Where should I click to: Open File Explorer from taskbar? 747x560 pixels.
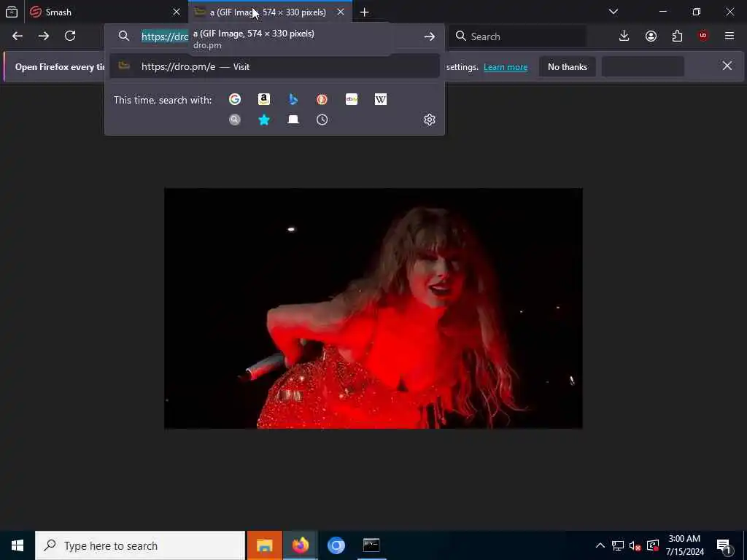[264, 545]
